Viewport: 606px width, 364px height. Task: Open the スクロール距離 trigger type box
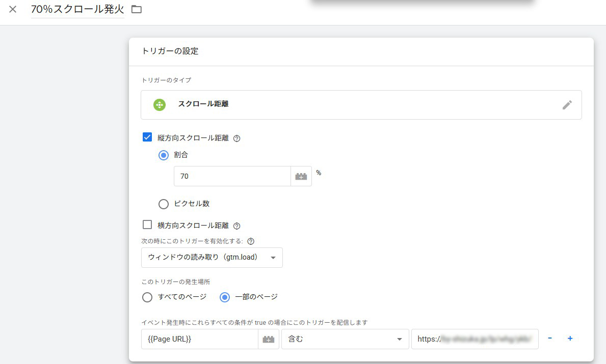click(361, 104)
